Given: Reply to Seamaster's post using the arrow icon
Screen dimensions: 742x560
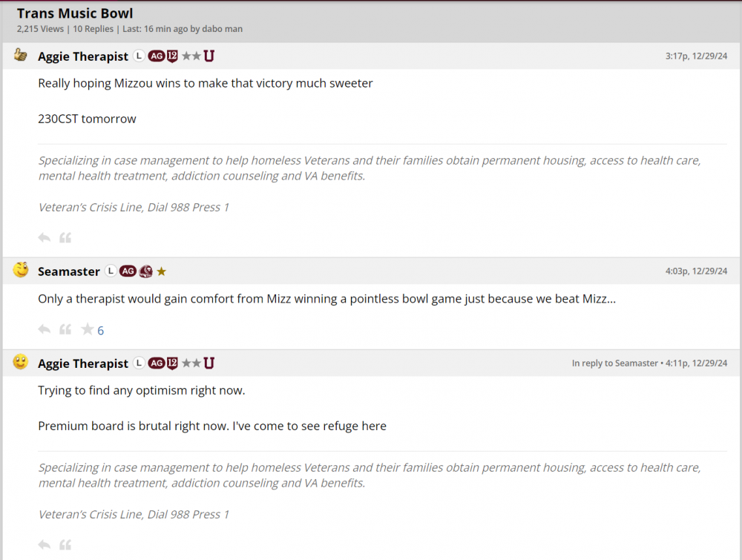Looking at the screenshot, I should point(45,329).
